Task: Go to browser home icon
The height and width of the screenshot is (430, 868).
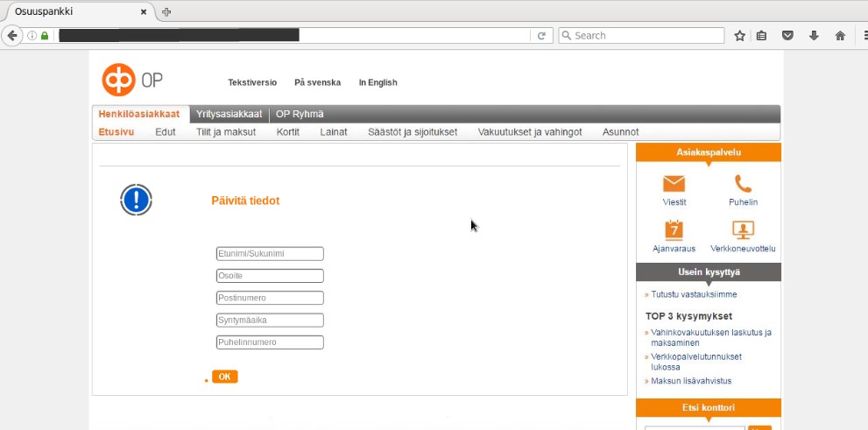Action: pyautogui.click(x=839, y=36)
